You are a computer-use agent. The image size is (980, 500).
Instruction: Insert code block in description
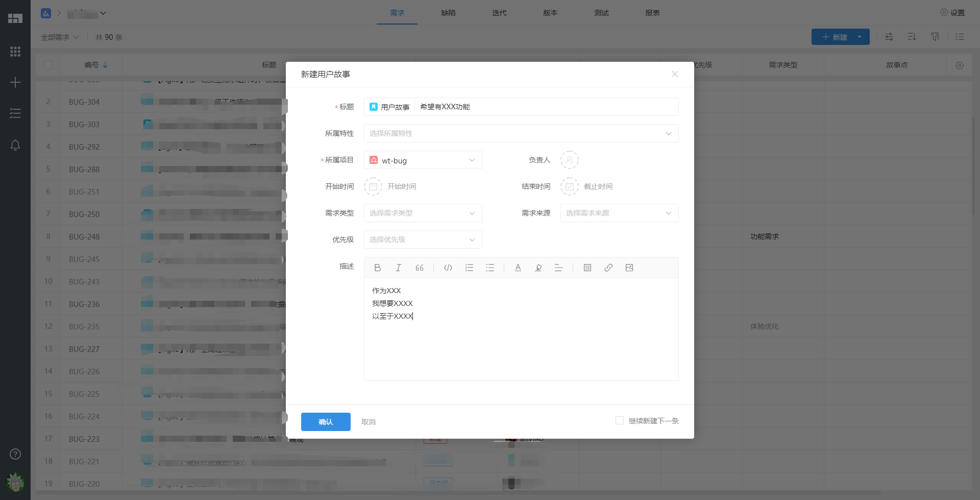(448, 268)
